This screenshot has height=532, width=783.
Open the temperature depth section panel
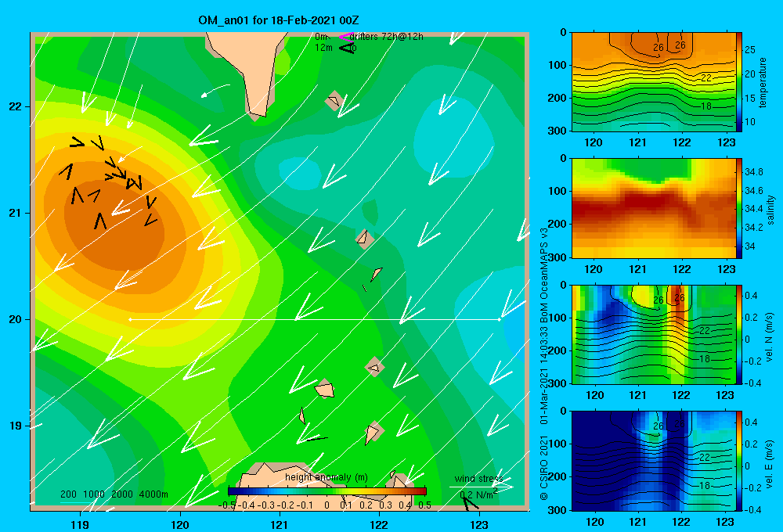tap(653, 82)
